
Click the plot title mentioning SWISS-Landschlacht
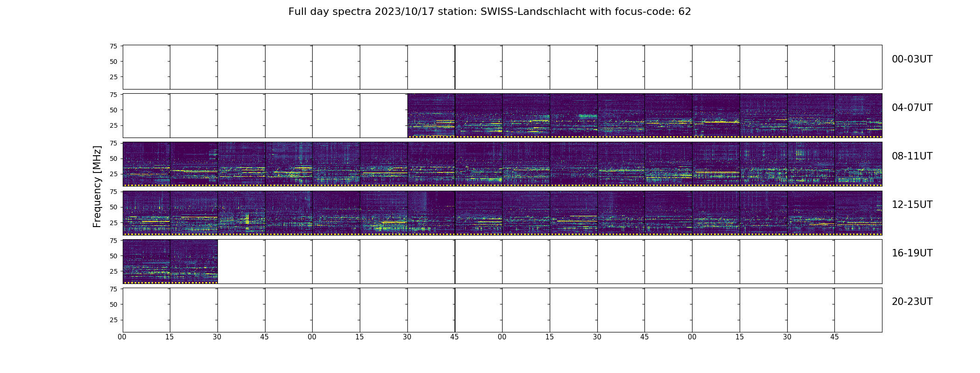tap(490, 12)
